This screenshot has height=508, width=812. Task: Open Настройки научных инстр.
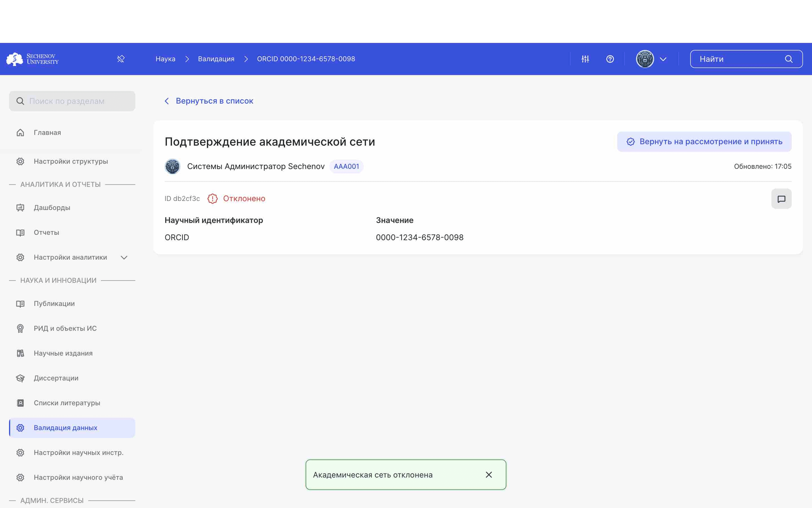[72, 453]
